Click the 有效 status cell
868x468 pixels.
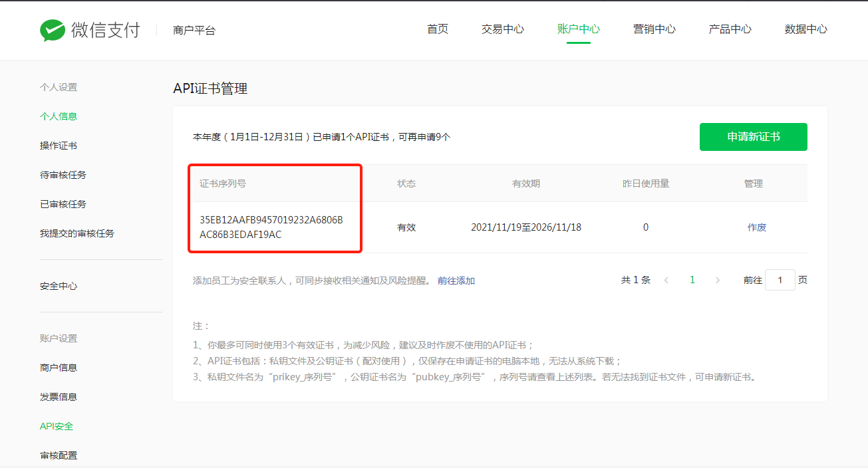pyautogui.click(x=406, y=227)
